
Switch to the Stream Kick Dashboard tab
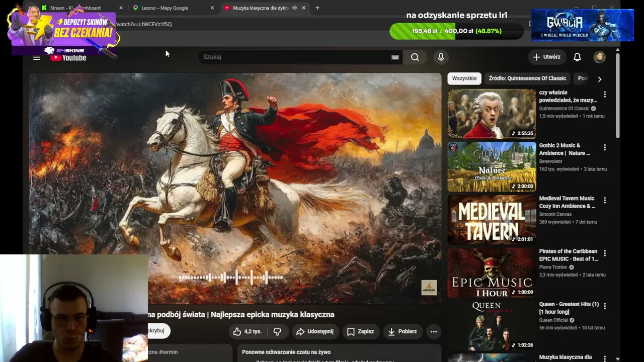coord(80,8)
